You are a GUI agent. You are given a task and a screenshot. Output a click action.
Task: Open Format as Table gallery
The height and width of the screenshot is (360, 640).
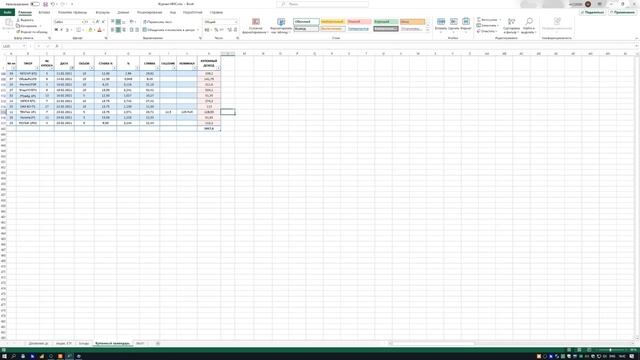[x=281, y=26]
